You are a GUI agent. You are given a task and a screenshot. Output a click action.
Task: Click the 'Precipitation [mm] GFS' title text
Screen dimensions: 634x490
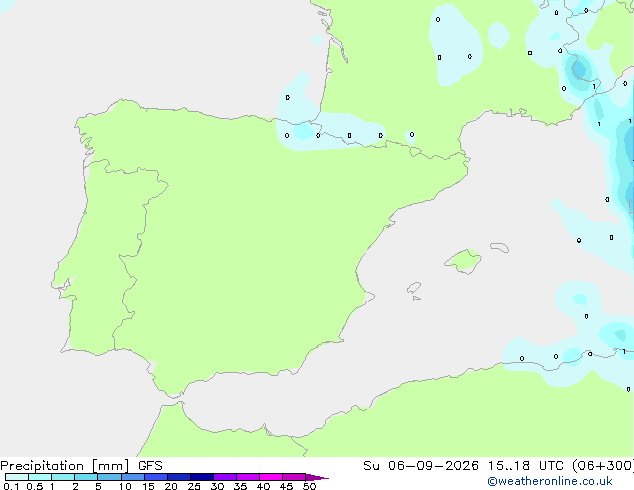tap(81, 466)
